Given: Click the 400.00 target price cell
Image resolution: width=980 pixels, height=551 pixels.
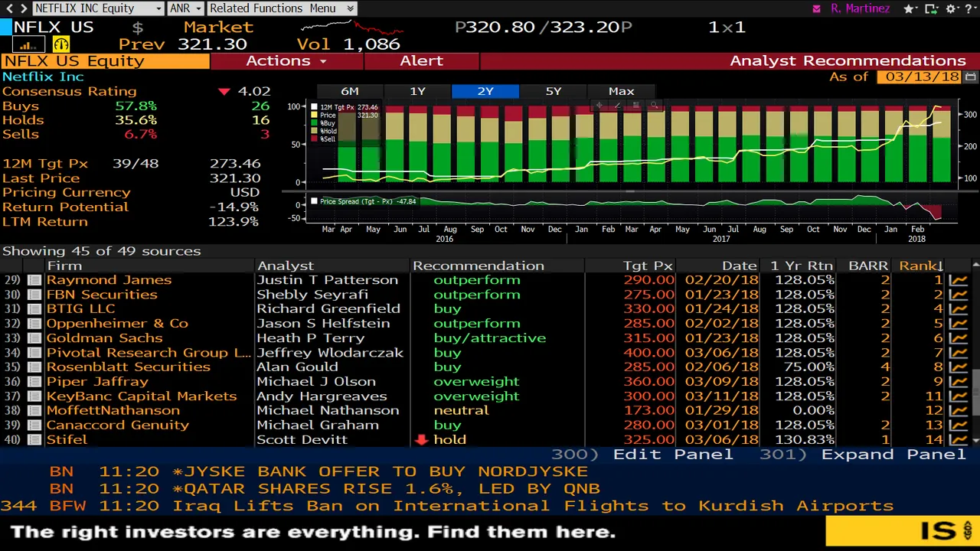Looking at the screenshot, I should pos(649,353).
